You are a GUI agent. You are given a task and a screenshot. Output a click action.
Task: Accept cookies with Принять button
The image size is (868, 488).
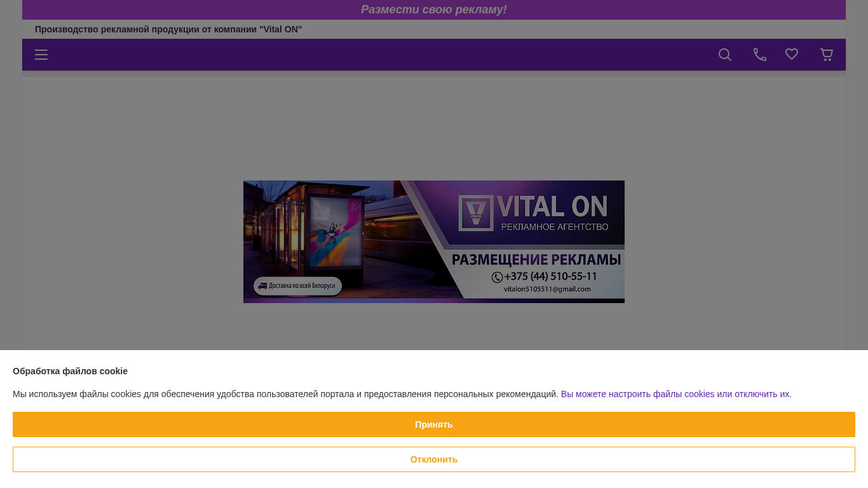coord(434,424)
